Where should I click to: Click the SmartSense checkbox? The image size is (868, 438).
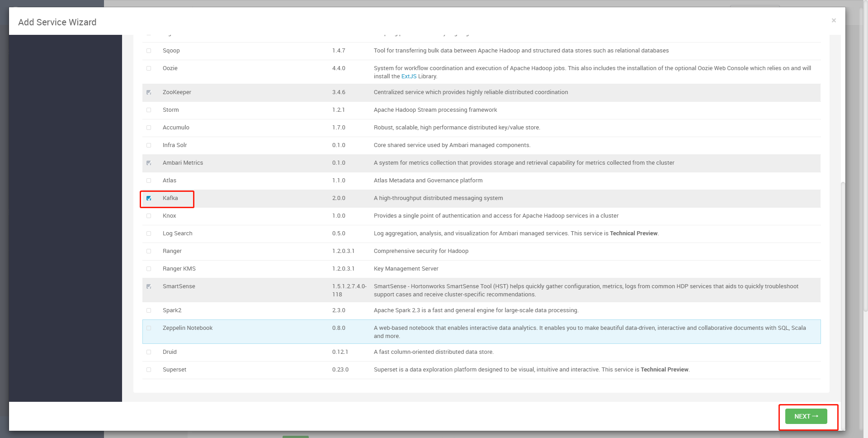(x=149, y=286)
